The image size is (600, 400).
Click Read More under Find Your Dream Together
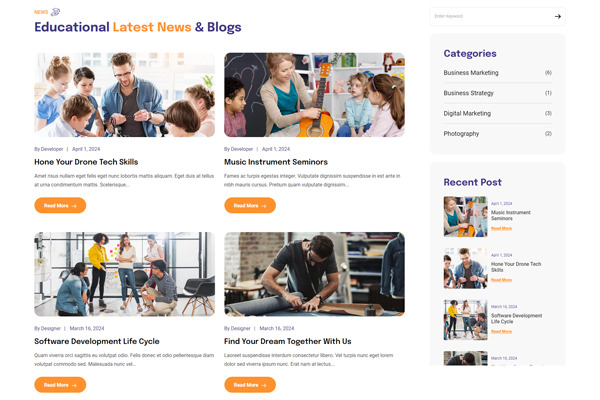coord(250,385)
